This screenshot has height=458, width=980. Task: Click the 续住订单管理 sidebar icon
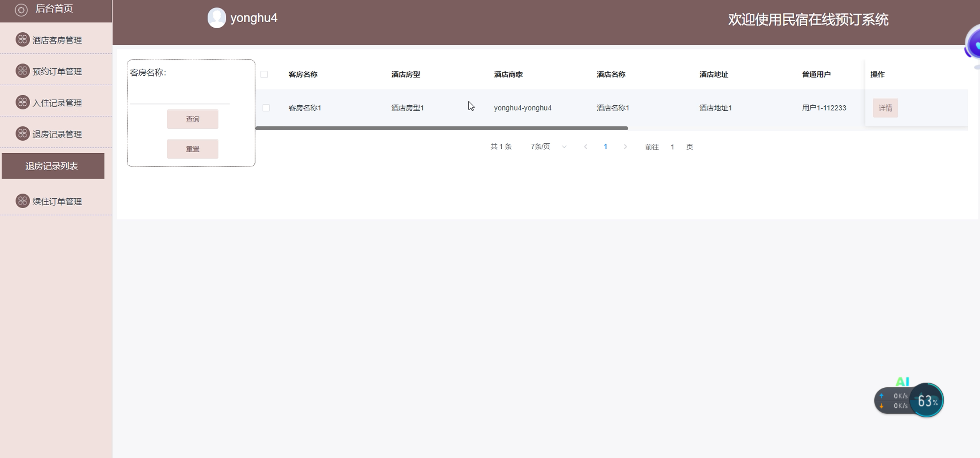(23, 201)
